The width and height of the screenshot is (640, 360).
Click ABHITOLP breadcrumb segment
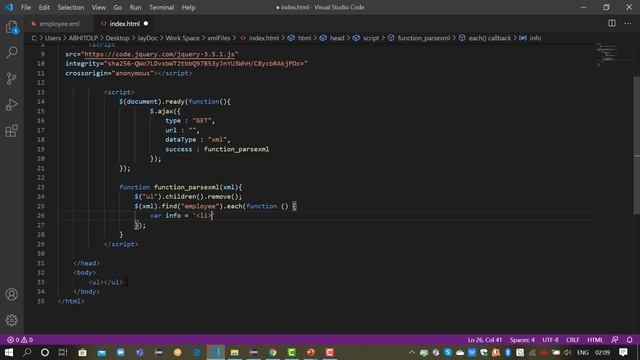pos(83,38)
